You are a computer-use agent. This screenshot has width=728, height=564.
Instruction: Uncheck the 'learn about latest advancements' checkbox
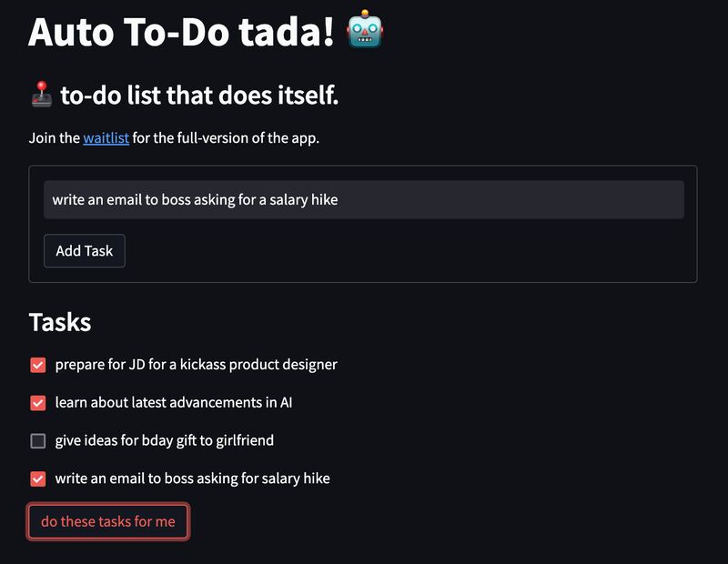tap(38, 403)
